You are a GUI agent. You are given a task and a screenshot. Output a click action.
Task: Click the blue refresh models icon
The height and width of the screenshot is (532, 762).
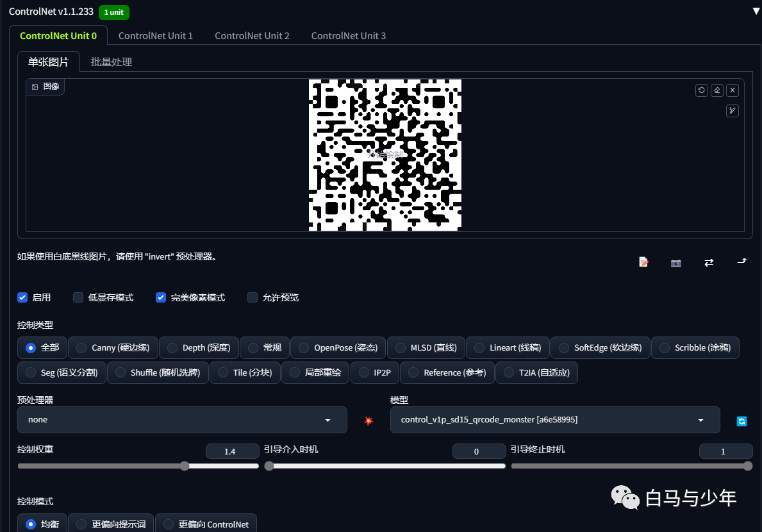tap(741, 421)
